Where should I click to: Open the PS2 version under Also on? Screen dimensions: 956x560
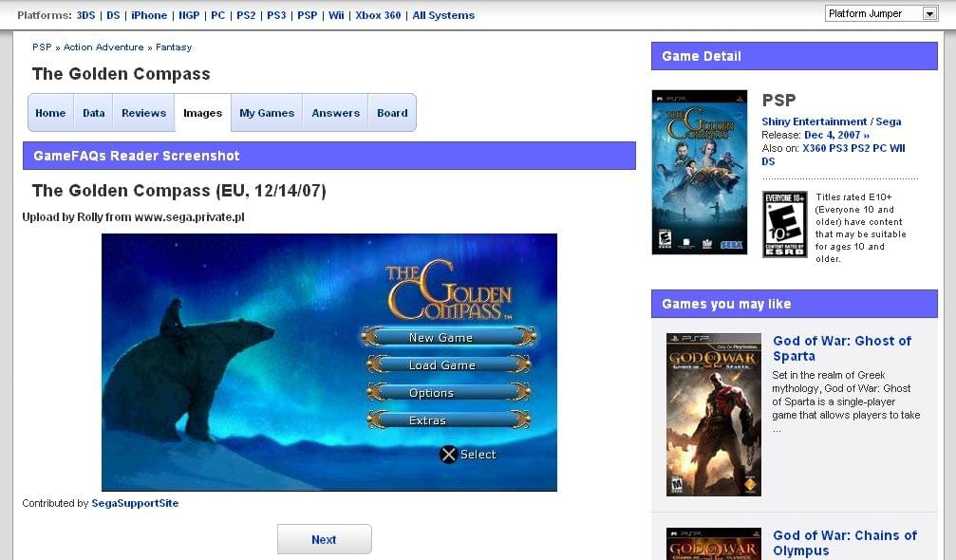pyautogui.click(x=860, y=148)
